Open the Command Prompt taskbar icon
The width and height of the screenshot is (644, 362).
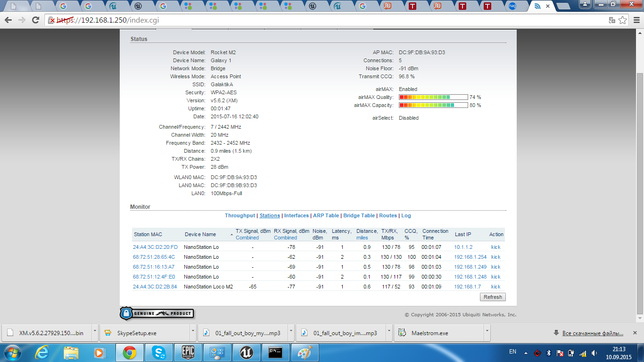[x=275, y=353]
